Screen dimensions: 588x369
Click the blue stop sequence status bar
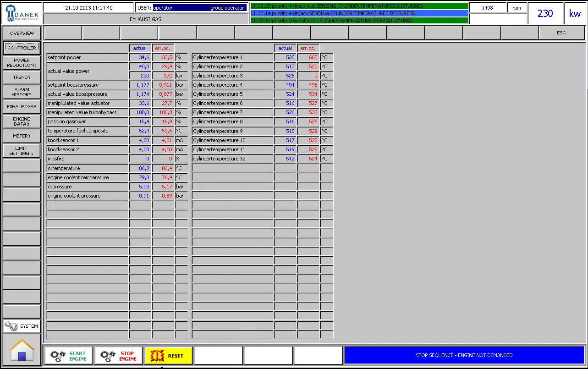click(x=463, y=355)
